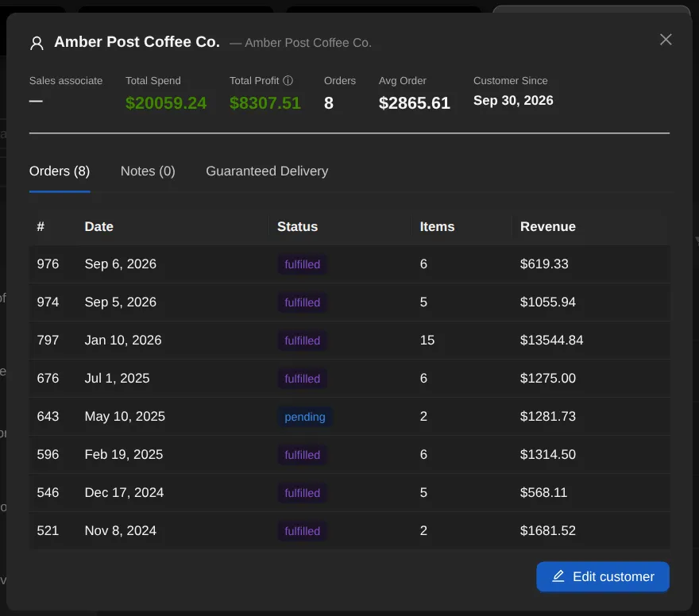The image size is (699, 616).
Task: Click revenue value $1055.94
Action: point(548,302)
